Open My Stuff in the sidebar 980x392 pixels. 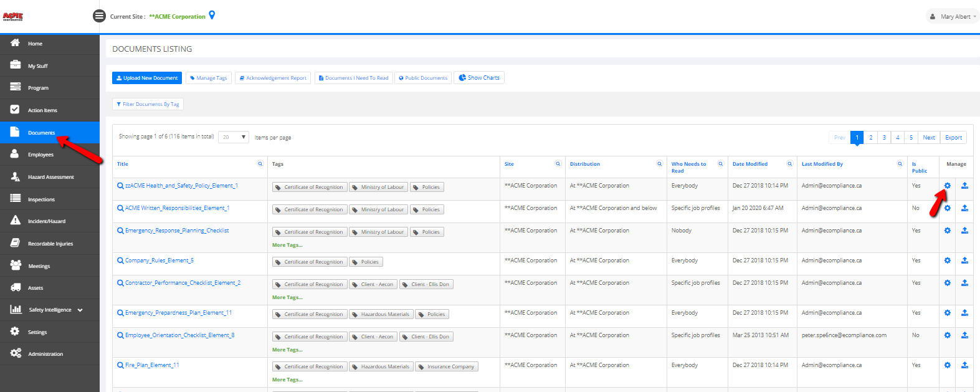pyautogui.click(x=50, y=65)
